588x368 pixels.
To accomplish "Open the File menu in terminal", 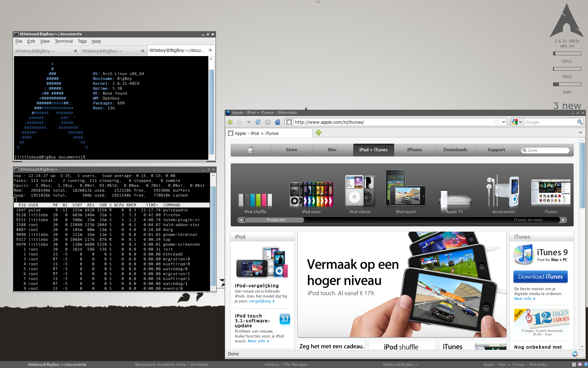I will pos(19,41).
